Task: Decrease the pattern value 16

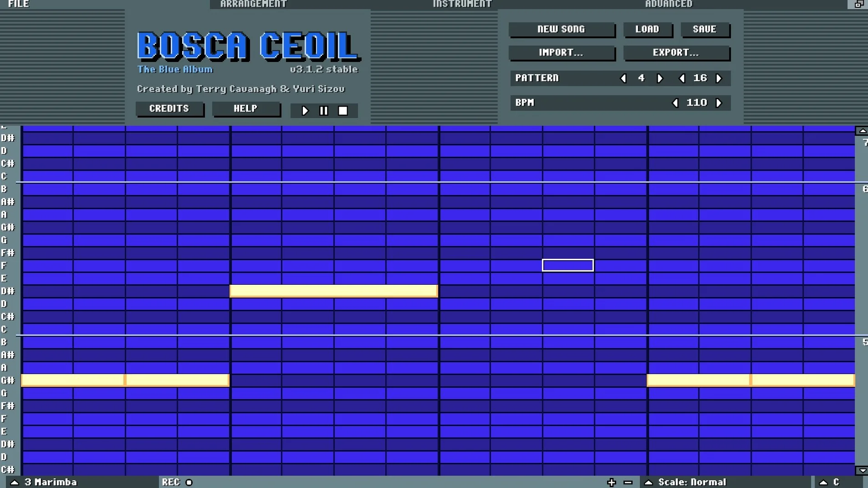Action: [x=682, y=78]
